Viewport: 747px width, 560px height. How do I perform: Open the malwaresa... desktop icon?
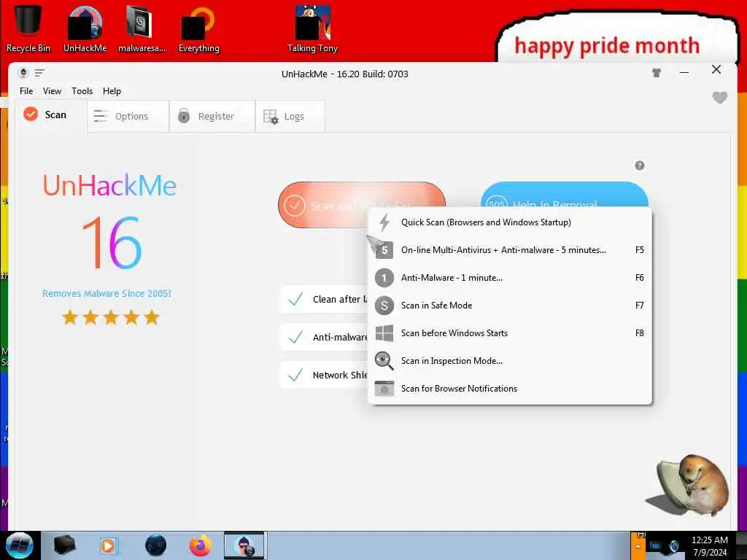click(x=142, y=28)
